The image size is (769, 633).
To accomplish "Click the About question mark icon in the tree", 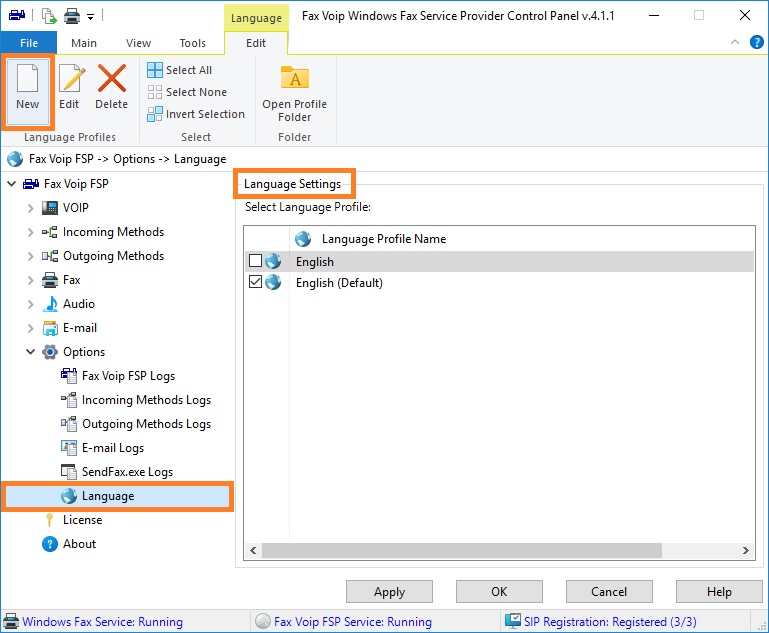I will click(50, 544).
